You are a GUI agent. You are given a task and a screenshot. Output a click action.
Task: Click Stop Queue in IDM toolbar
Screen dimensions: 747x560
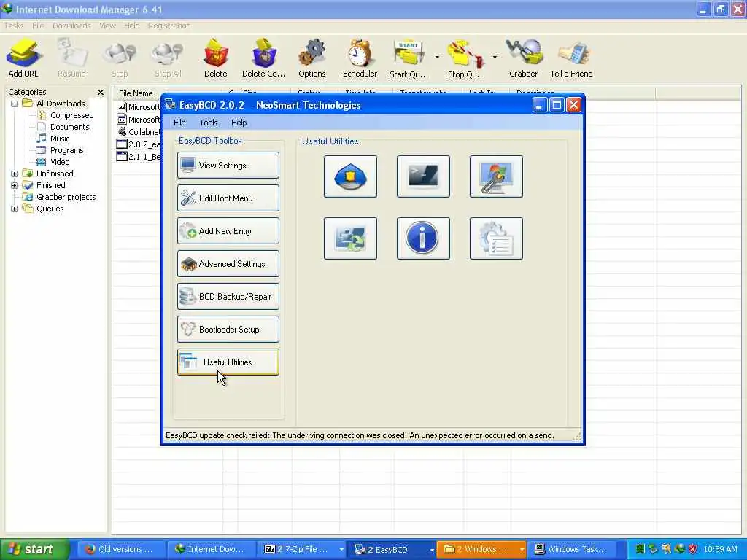(466, 58)
